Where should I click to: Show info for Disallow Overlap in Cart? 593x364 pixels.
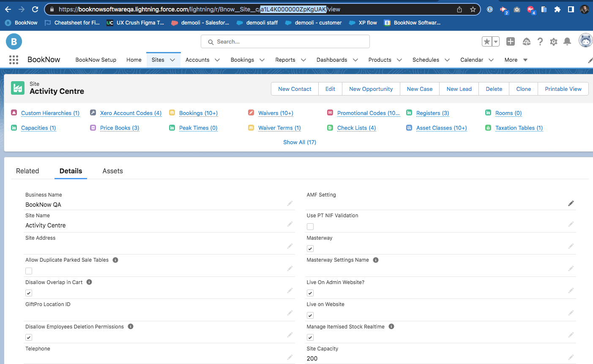point(89,282)
